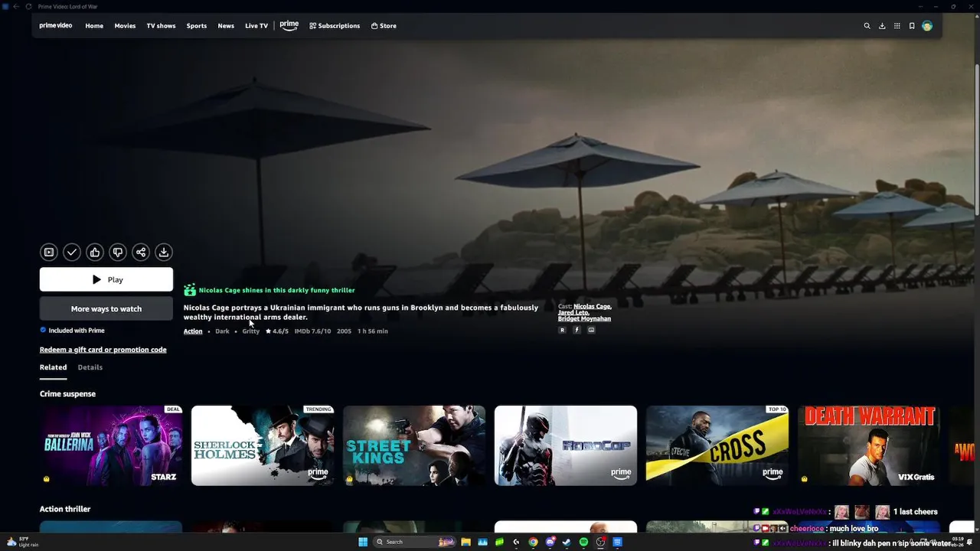This screenshot has width=980, height=551.
Task: Click the Prime smile logo in navigation
Action: [x=289, y=25]
